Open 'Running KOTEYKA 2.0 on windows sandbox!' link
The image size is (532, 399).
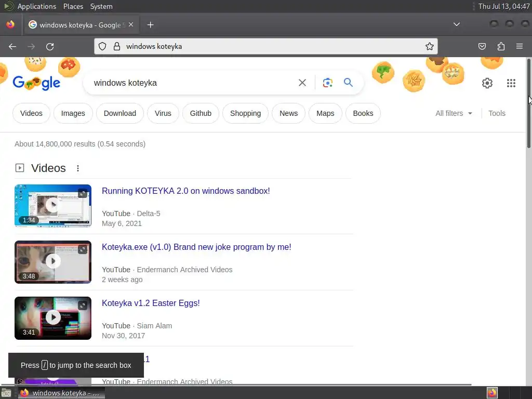[x=185, y=191]
